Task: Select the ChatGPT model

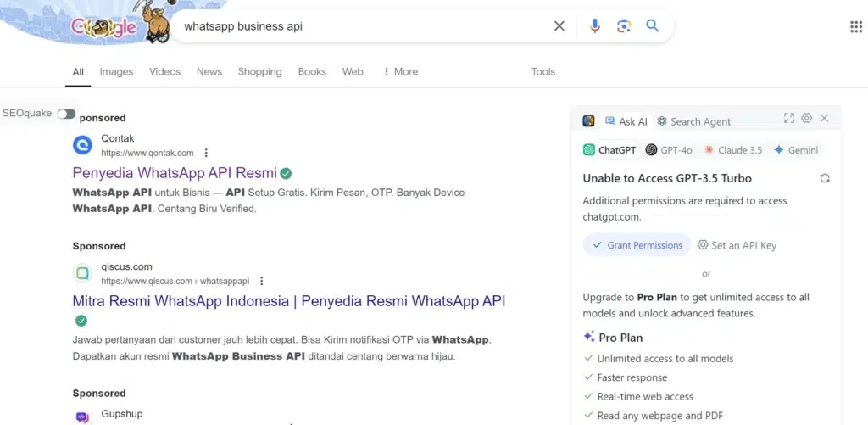Action: (609, 150)
